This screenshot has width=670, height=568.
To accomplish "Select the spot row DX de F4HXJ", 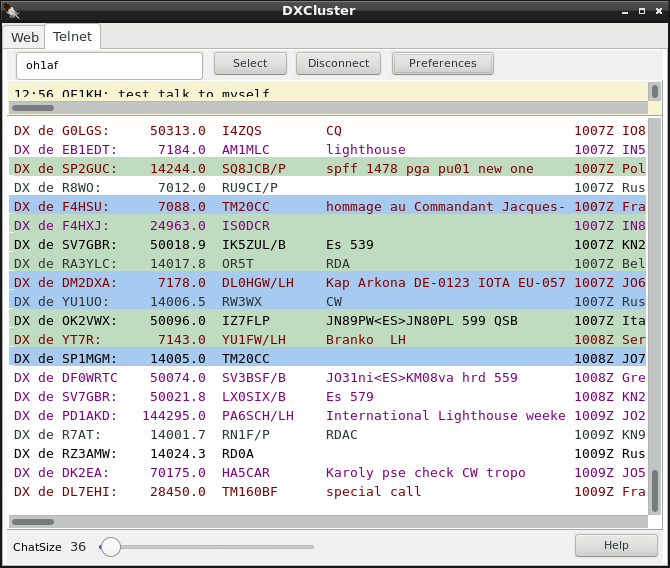I will [x=327, y=226].
